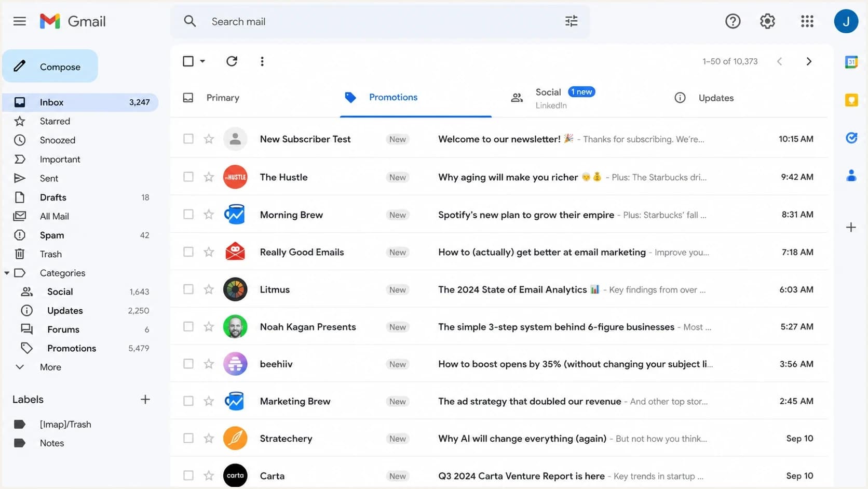The width and height of the screenshot is (868, 489).
Task: Select the Morning Brew email checkbox
Action: pyautogui.click(x=188, y=215)
